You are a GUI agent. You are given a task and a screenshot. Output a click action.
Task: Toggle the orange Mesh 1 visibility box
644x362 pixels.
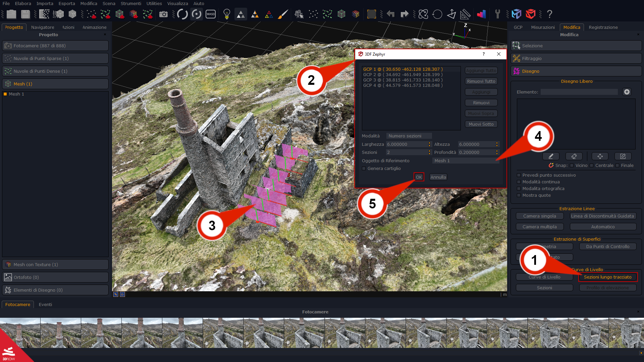point(5,94)
